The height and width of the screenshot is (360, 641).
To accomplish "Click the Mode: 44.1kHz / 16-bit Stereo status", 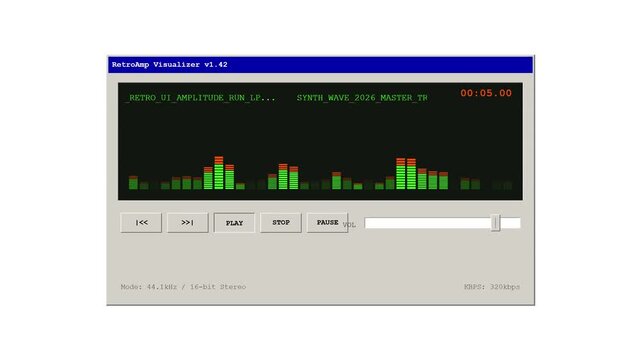I will click(x=183, y=287).
